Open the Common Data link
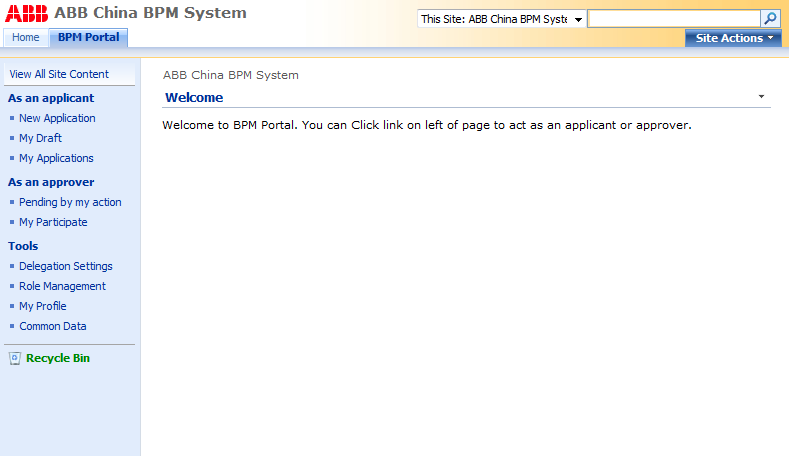Screen dimensions: 789x456 [53, 326]
